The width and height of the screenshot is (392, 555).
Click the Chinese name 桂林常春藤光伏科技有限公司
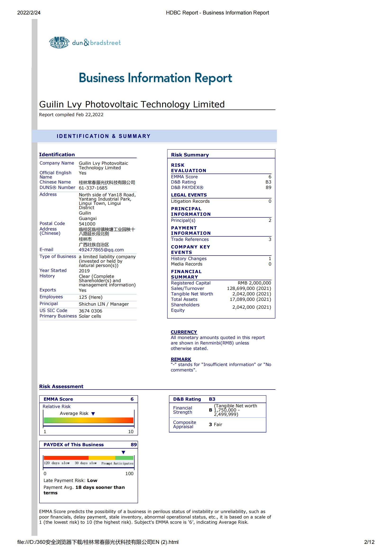coord(107,183)
